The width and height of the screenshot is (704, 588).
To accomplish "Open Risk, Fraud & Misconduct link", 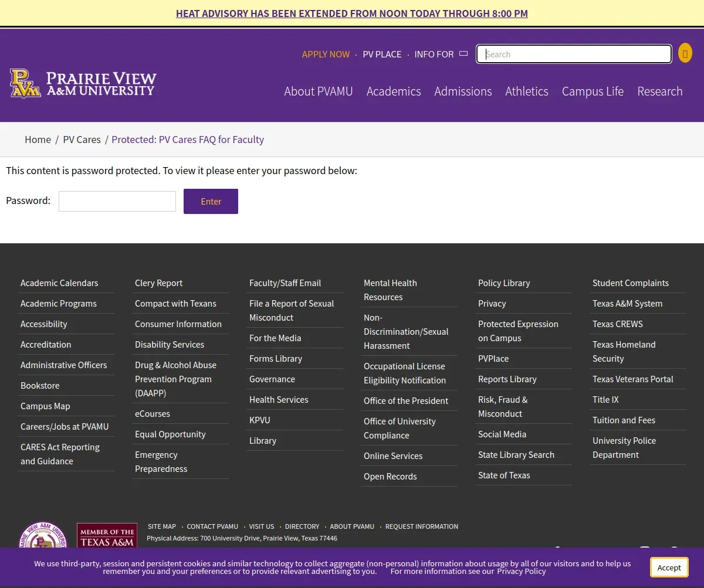I will pyautogui.click(x=503, y=406).
